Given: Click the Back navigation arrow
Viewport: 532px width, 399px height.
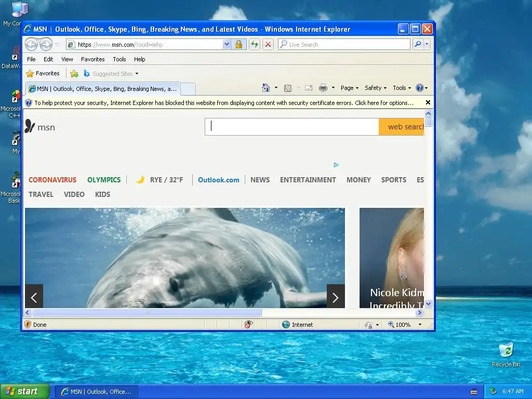Looking at the screenshot, I should (x=31, y=45).
